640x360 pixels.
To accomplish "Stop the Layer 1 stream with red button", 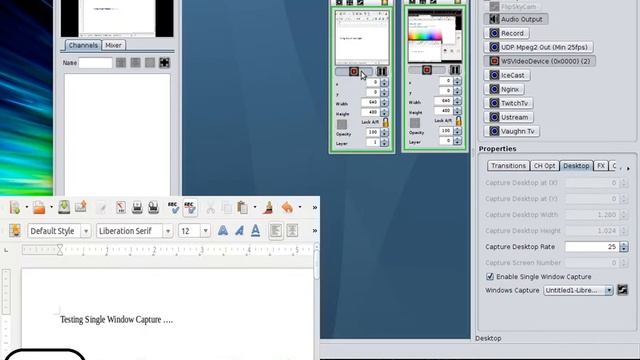I will pos(354,72).
